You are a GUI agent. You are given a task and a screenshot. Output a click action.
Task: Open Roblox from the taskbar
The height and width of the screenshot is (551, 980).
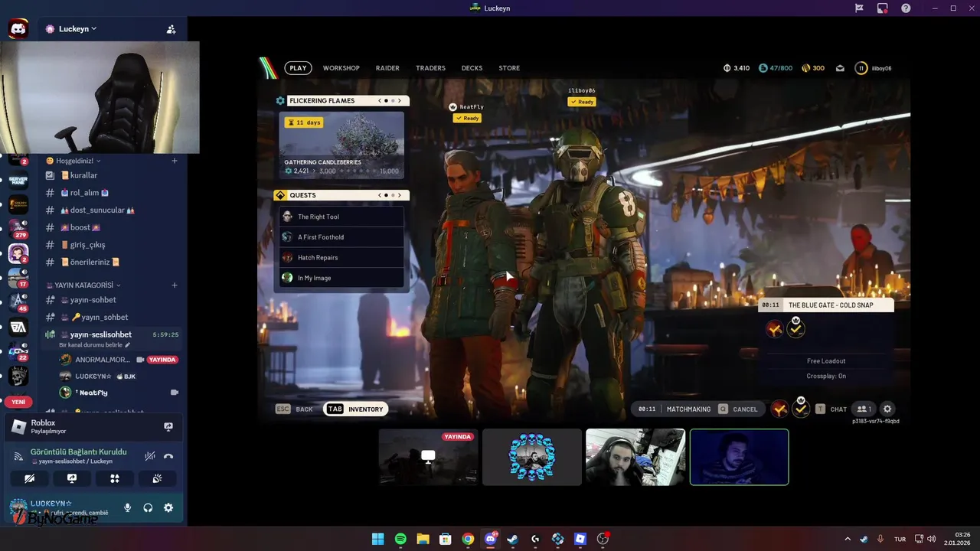click(580, 539)
